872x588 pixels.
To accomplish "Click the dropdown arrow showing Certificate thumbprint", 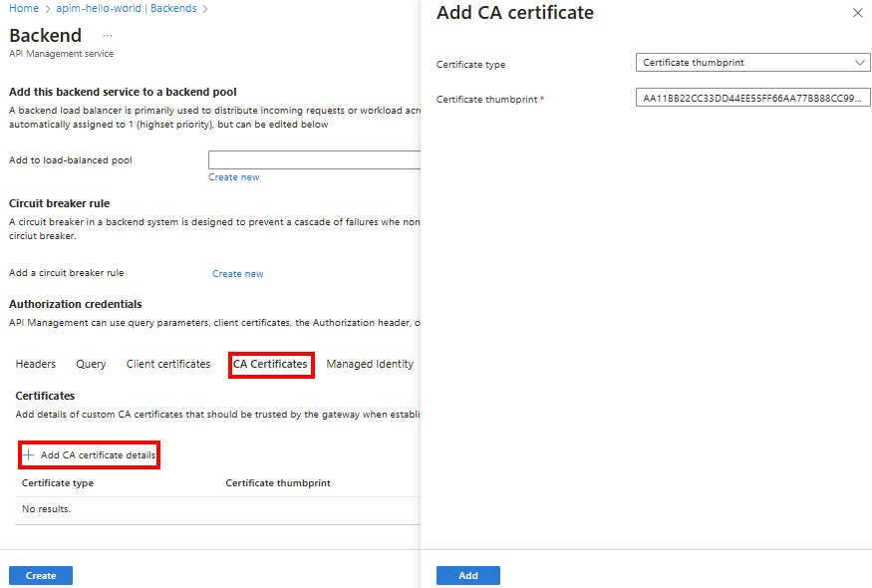I will pyautogui.click(x=860, y=62).
